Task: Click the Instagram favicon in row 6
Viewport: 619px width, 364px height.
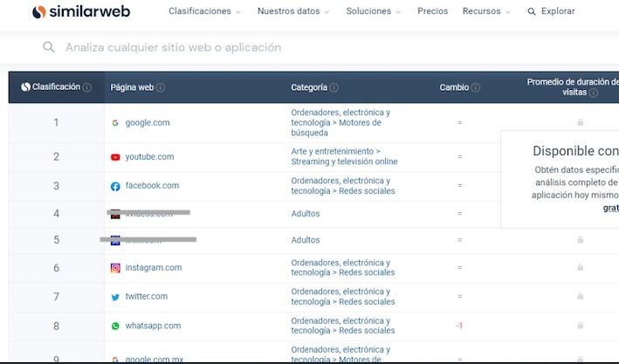Action: coord(115,268)
